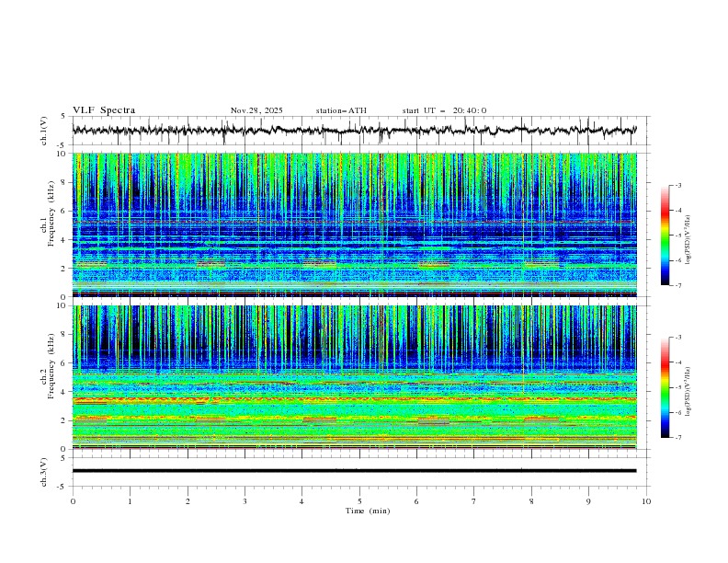Click time axis tick label "1"
The height and width of the screenshot is (563, 728).
tap(130, 501)
